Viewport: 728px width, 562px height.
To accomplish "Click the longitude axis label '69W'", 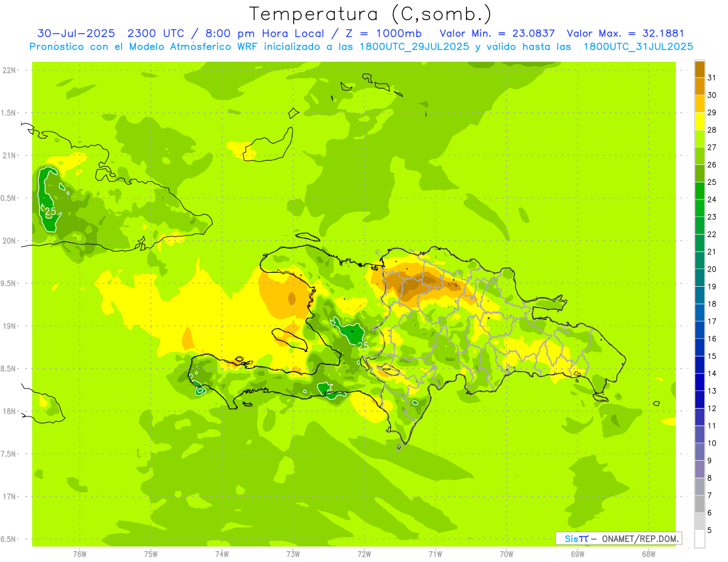I will (x=577, y=554).
